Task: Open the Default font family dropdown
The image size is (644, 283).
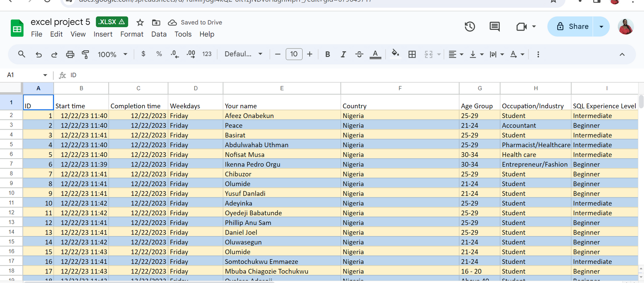Action: tap(243, 54)
